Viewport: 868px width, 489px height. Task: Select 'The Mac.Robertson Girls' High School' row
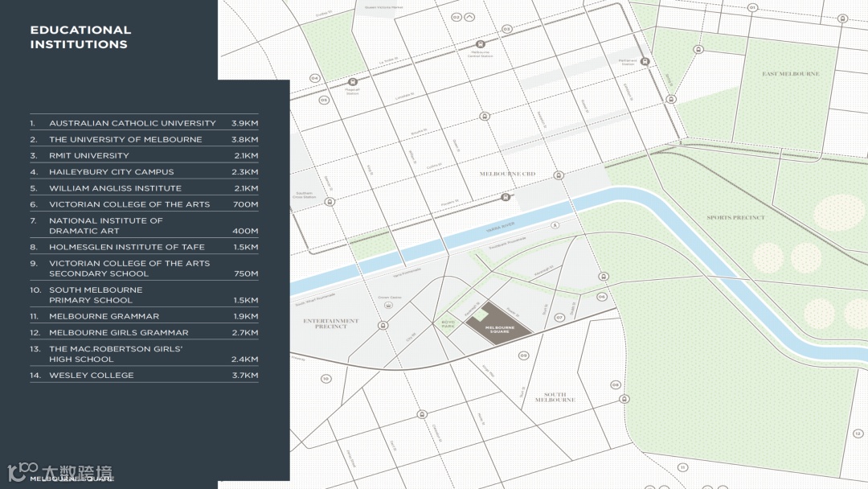pos(144,354)
